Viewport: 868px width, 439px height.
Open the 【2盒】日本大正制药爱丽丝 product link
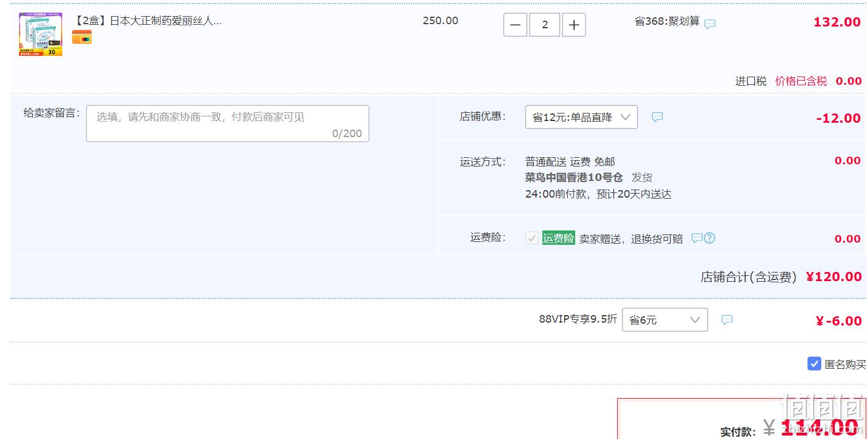(x=147, y=21)
